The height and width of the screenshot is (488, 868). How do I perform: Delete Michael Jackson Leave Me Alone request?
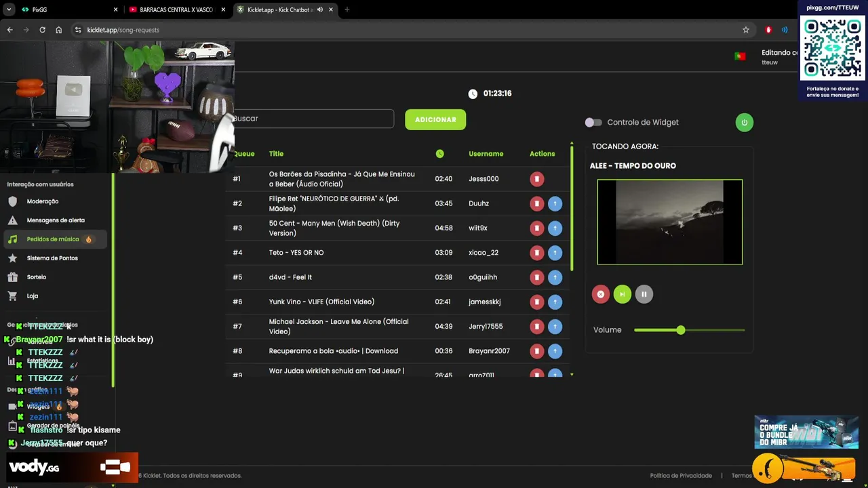click(536, 327)
